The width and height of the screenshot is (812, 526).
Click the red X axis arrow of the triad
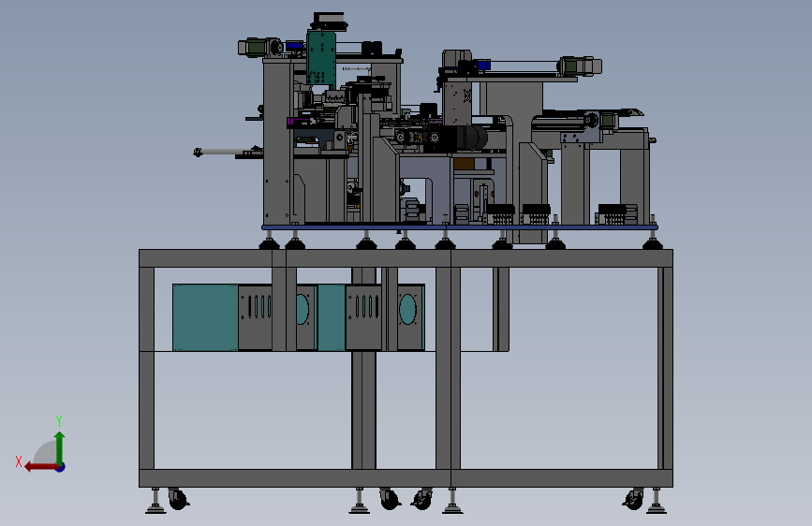tap(40, 467)
